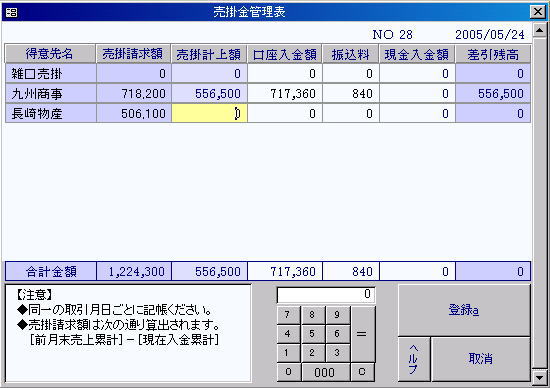550x388 pixels.
Task: Click 雑口売掛 振込料 cell
Action: pyautogui.click(x=350, y=73)
